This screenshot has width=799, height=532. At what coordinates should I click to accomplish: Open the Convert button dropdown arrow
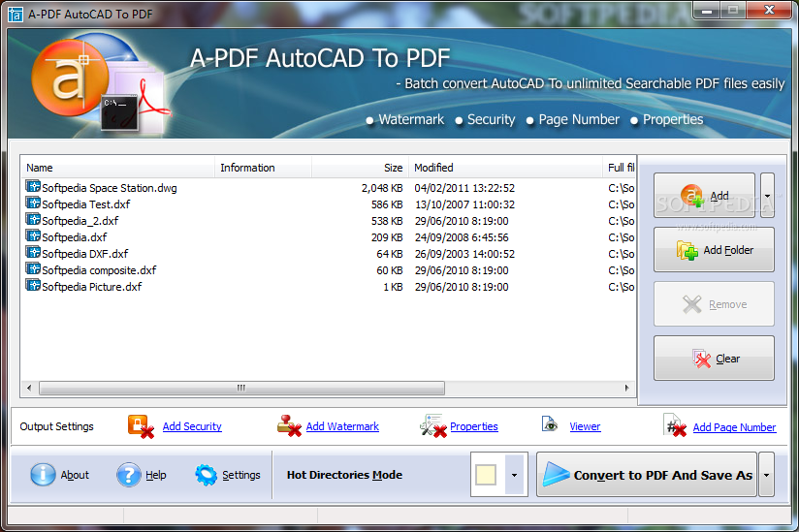point(766,475)
